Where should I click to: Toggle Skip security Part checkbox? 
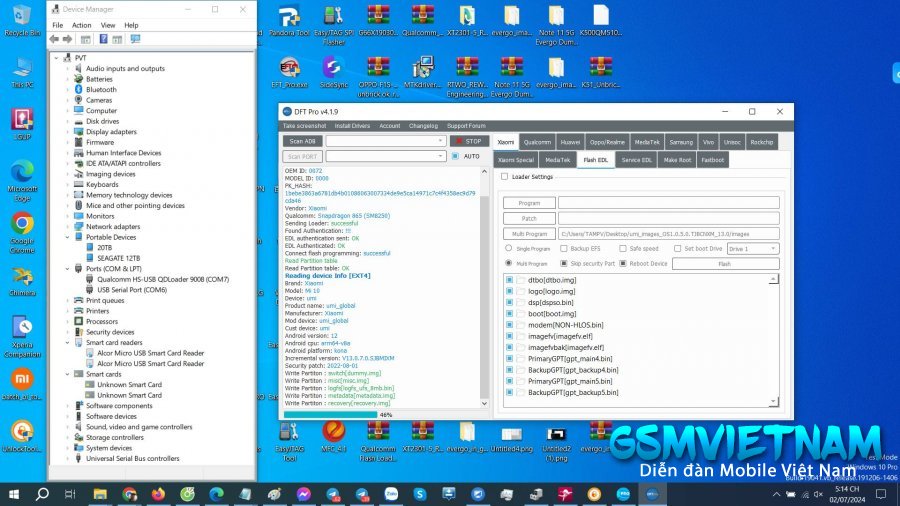pos(564,263)
